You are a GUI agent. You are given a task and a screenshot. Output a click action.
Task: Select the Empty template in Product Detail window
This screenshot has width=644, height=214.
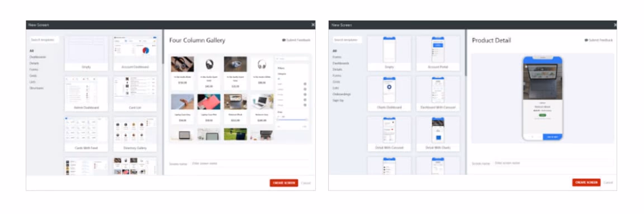tap(389, 54)
